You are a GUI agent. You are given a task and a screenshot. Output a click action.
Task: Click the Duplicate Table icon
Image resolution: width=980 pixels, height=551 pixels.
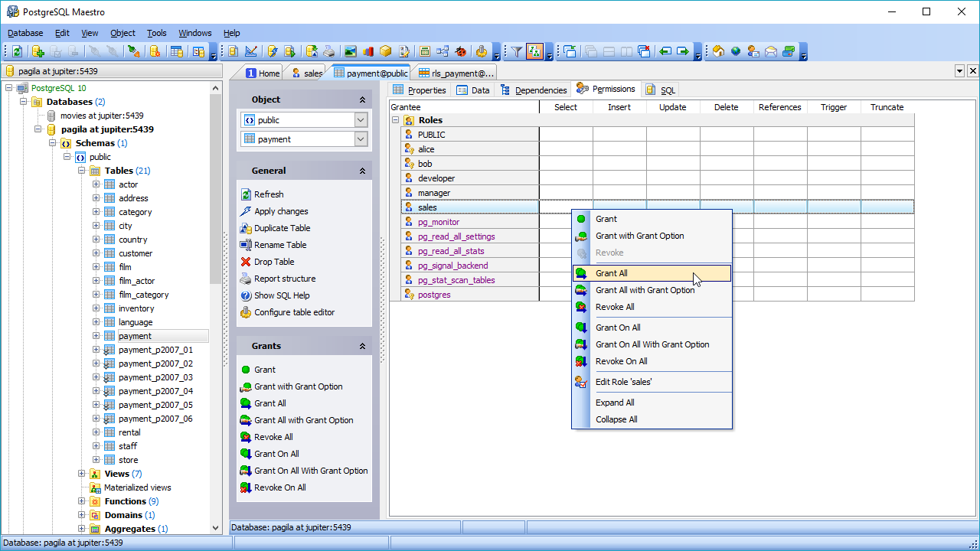pyautogui.click(x=246, y=228)
